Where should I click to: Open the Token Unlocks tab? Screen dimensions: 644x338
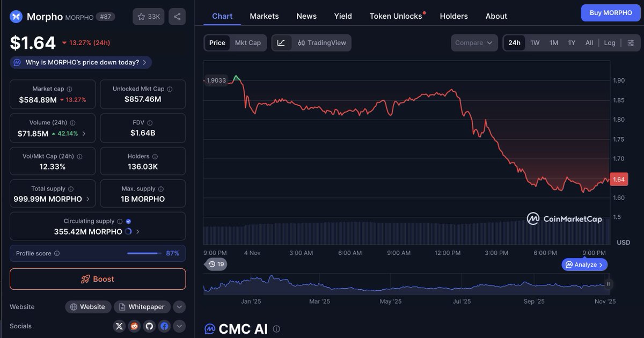tap(396, 16)
